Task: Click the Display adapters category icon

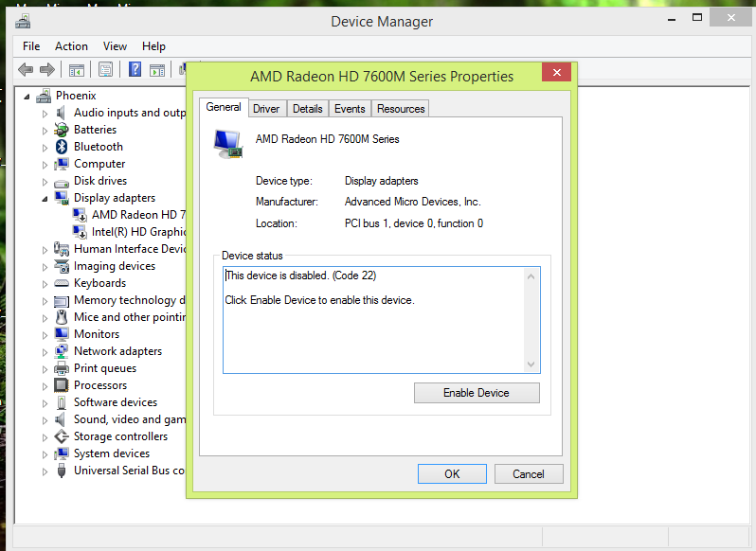Action: click(x=62, y=198)
